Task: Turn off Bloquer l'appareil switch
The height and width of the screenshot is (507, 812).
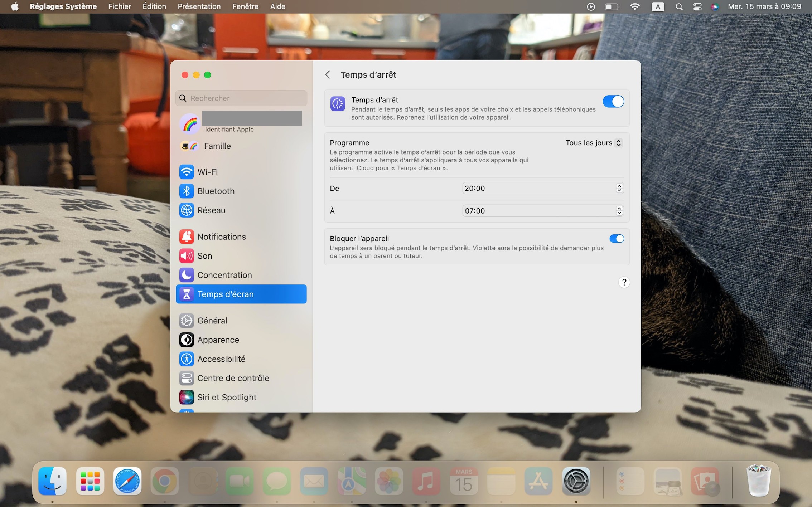Action: 616,239
